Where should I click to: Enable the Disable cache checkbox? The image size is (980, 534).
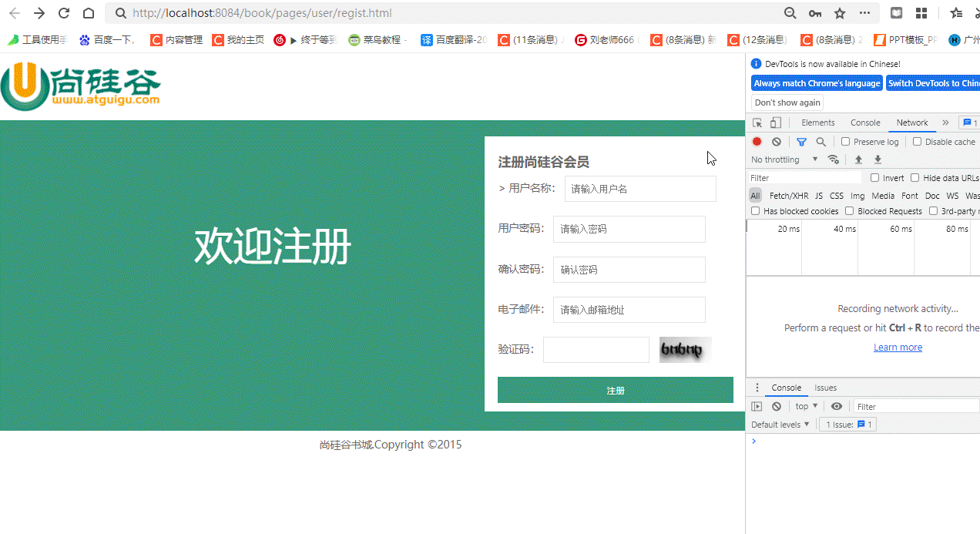pyautogui.click(x=917, y=142)
